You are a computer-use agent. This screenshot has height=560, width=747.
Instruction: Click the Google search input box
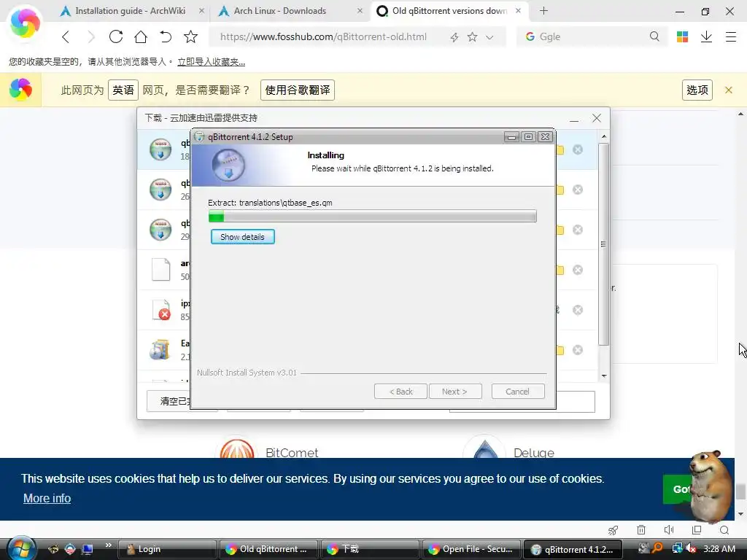pyautogui.click(x=591, y=36)
